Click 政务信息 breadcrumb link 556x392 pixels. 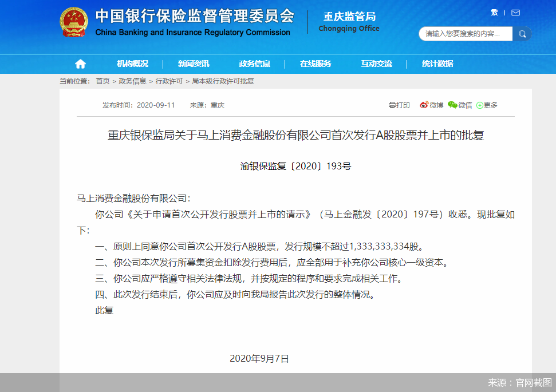(x=132, y=81)
